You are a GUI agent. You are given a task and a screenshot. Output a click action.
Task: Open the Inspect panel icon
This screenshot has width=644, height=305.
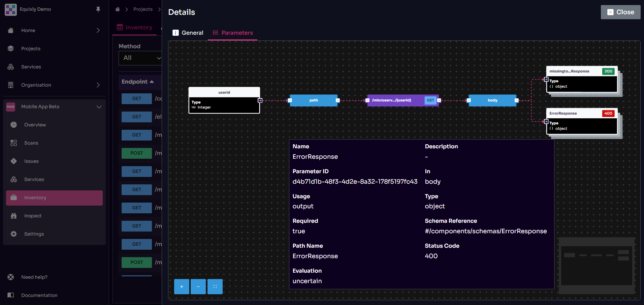click(x=13, y=216)
